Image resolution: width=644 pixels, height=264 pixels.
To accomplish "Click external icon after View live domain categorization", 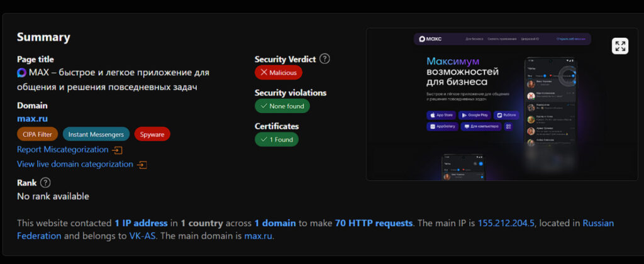I will 142,165.
